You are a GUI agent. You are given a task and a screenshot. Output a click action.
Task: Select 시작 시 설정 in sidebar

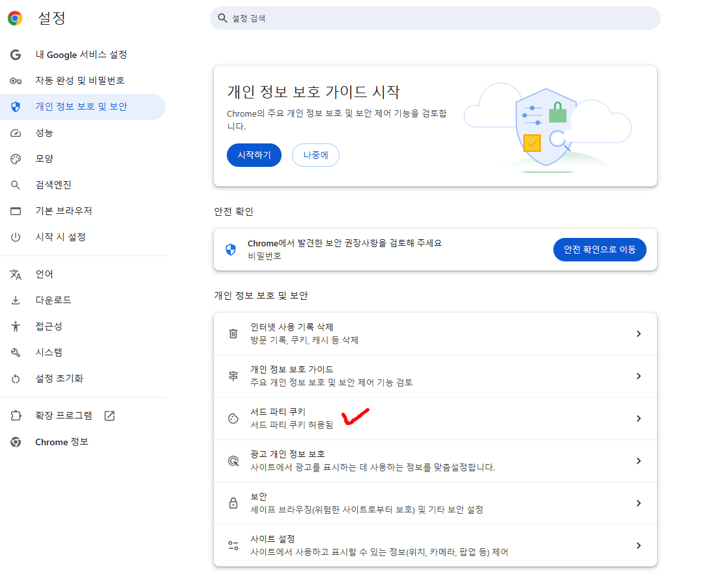[83, 237]
